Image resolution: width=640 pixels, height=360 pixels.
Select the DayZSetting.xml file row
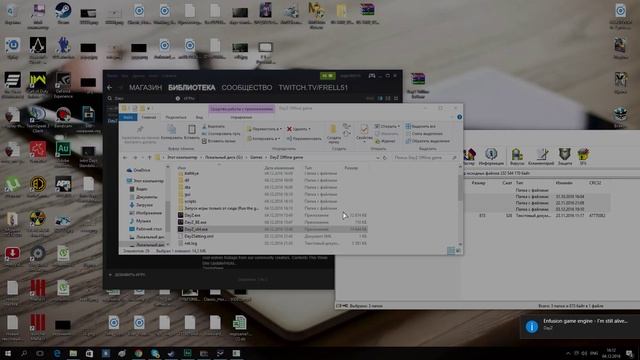point(272,236)
